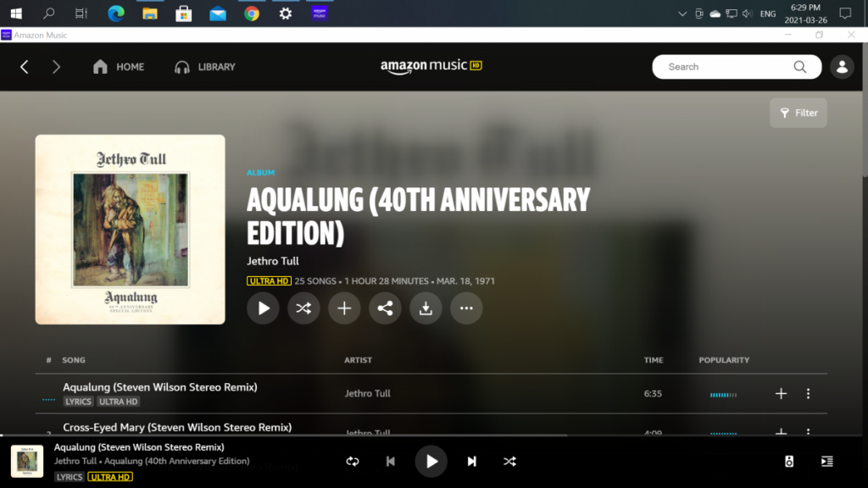Click the magnifier search icon

[x=800, y=67]
